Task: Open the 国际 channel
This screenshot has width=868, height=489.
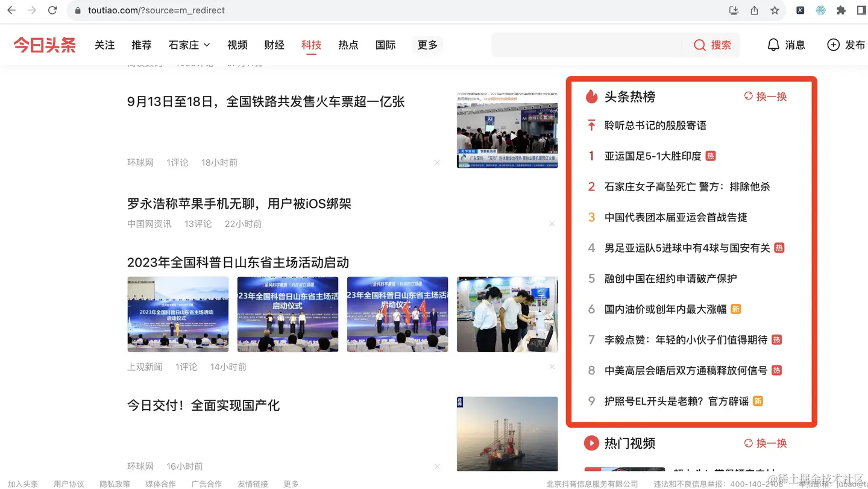Action: click(385, 45)
